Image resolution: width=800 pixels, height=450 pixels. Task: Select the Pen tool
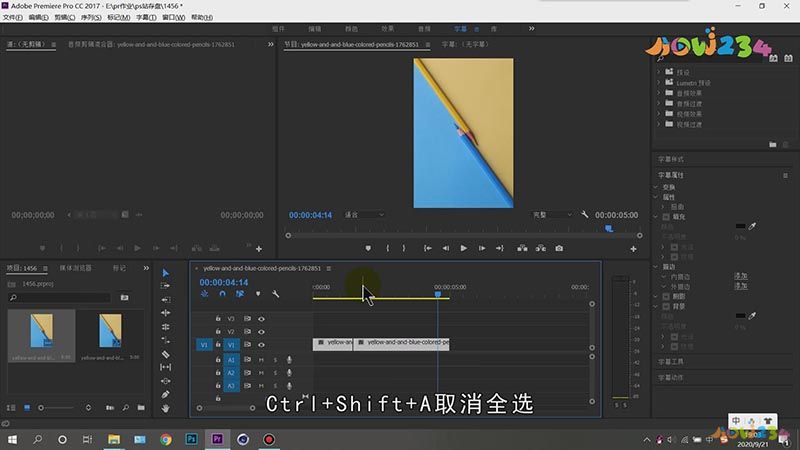click(x=165, y=394)
